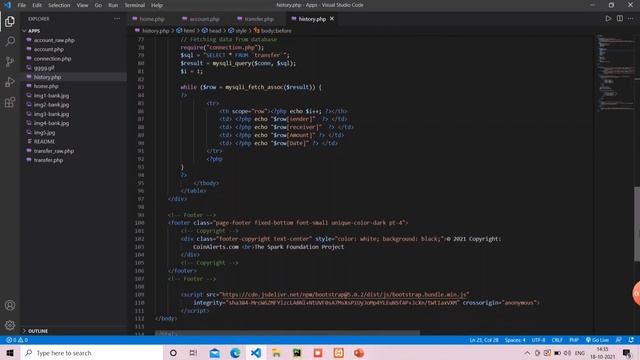Screen dimensions: 640x360
Task: Open the Accounts menu icon
Action: click(x=10, y=305)
